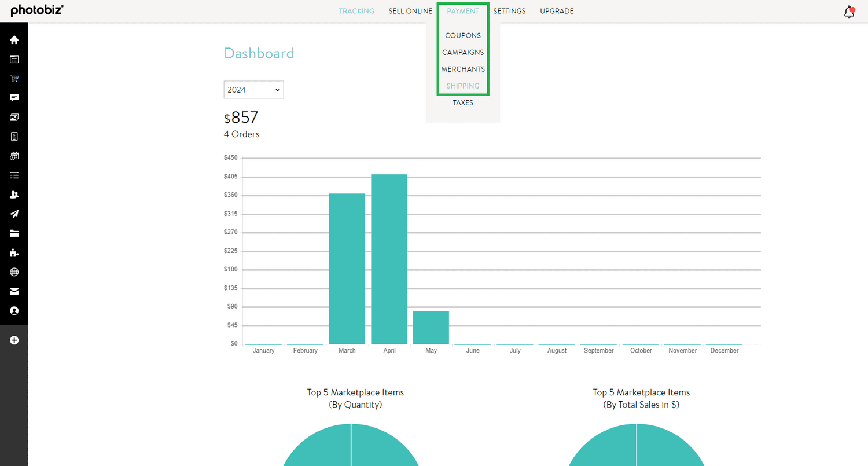
Task: Click the plus icon in sidebar
Action: tap(14, 340)
